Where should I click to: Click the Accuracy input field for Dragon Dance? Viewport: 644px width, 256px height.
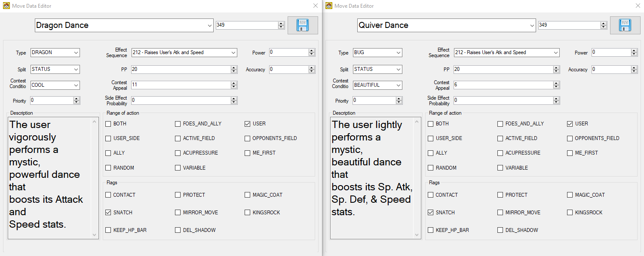click(288, 70)
